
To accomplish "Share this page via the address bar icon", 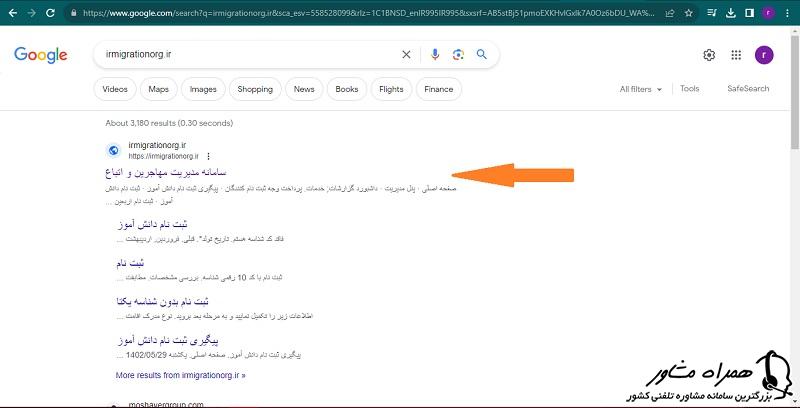I will [670, 13].
